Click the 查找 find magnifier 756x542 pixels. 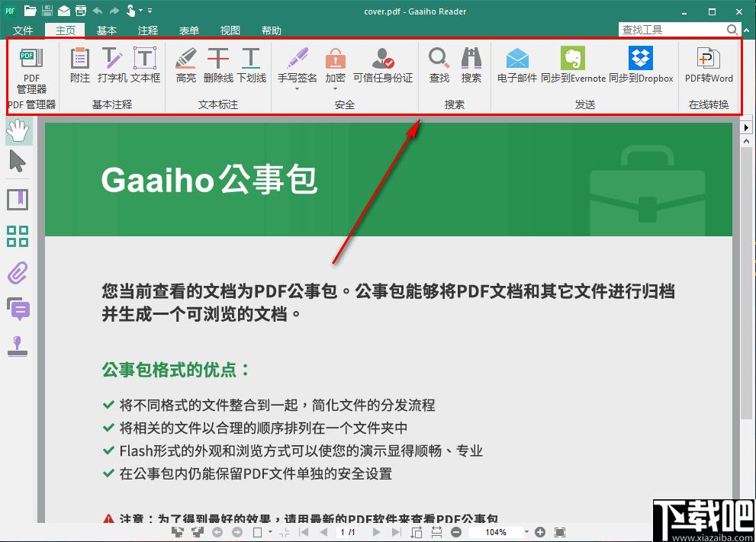[439, 65]
